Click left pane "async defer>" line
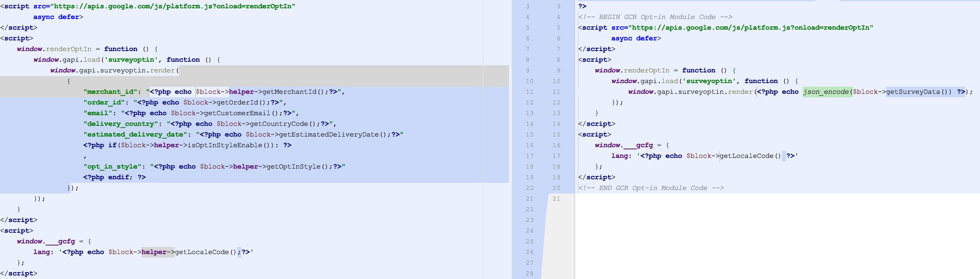 click(x=58, y=17)
